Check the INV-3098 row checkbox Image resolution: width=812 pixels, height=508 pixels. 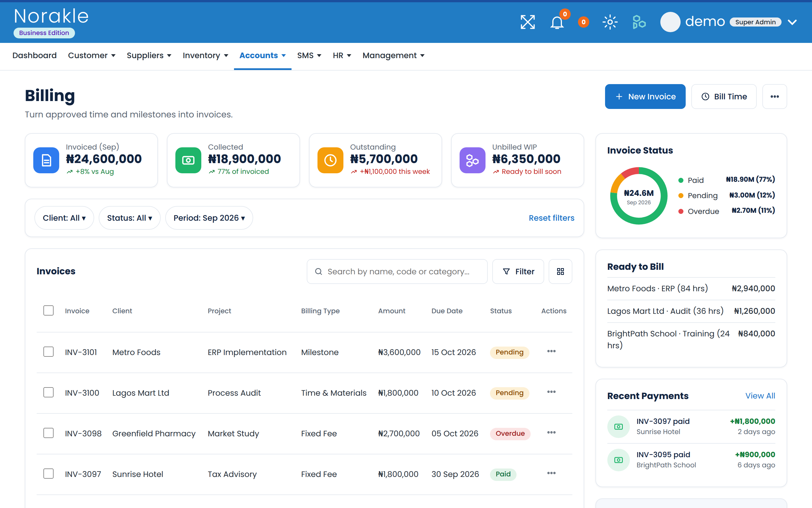pyautogui.click(x=49, y=433)
